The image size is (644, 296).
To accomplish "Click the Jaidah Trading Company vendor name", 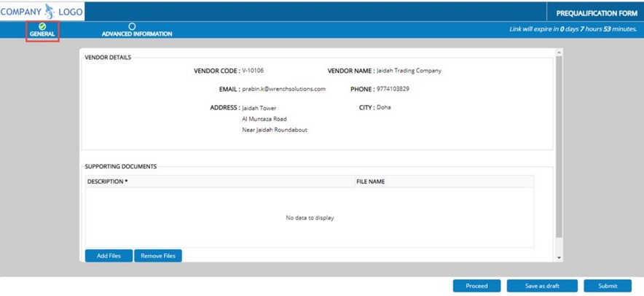I will [409, 71].
